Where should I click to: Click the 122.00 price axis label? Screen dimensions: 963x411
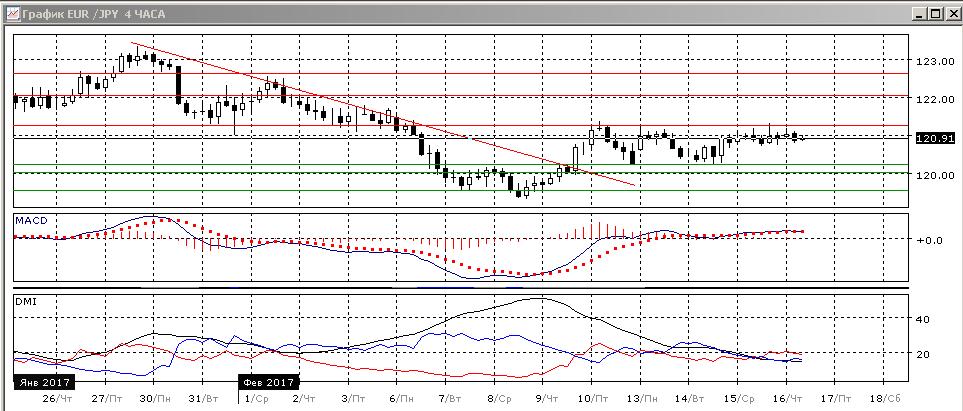click(x=935, y=100)
